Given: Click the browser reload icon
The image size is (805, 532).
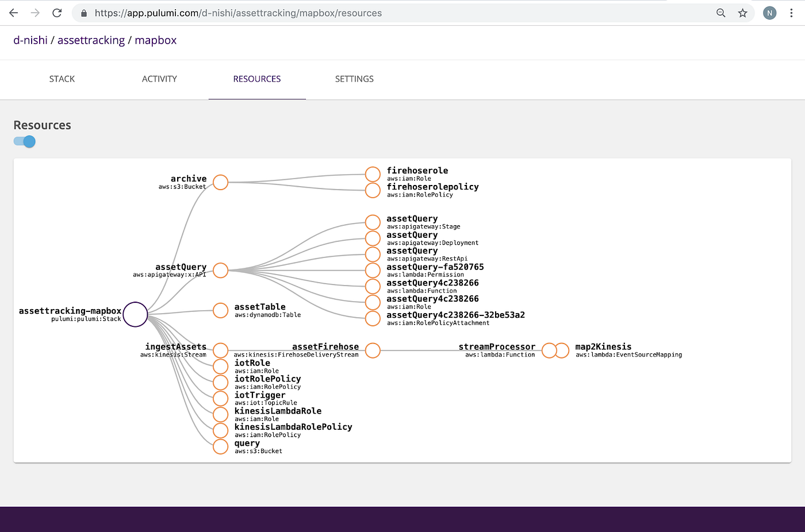Looking at the screenshot, I should (57, 13).
